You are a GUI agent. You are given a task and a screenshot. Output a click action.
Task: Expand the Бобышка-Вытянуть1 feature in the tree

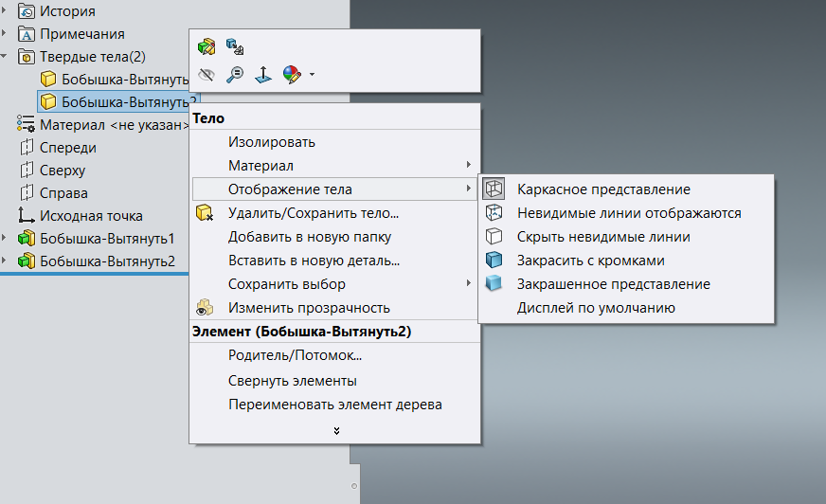point(6,238)
